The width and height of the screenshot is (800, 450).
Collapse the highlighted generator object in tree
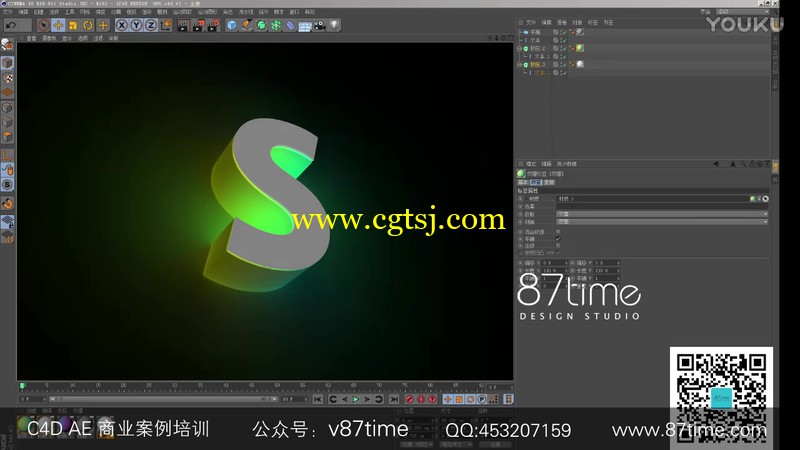[x=519, y=65]
